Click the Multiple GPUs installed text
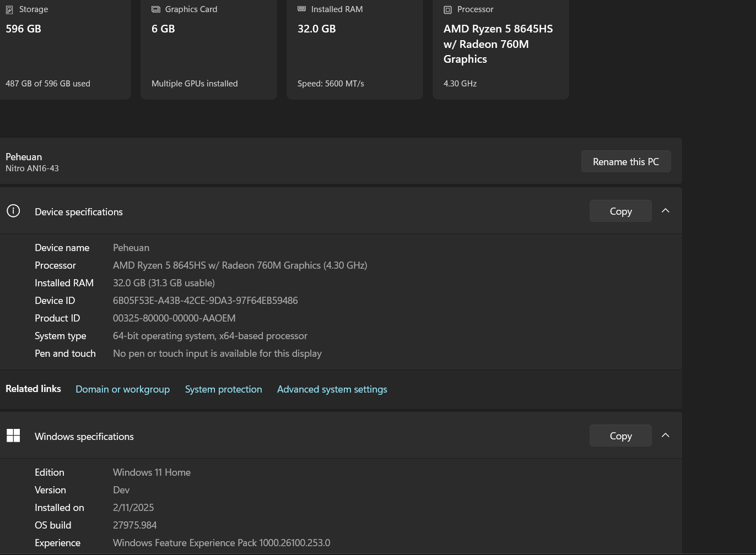The height and width of the screenshot is (555, 756). (x=195, y=84)
